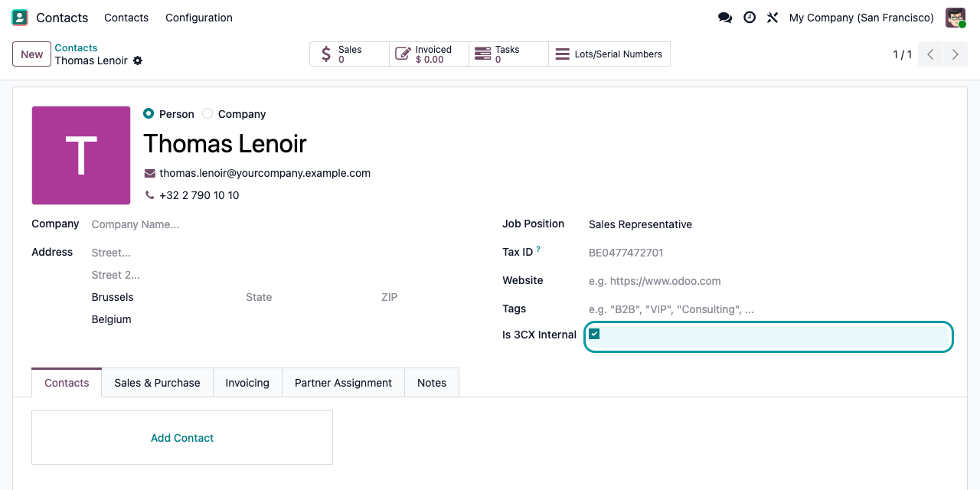Click the envelope icon beside the email

(150, 173)
